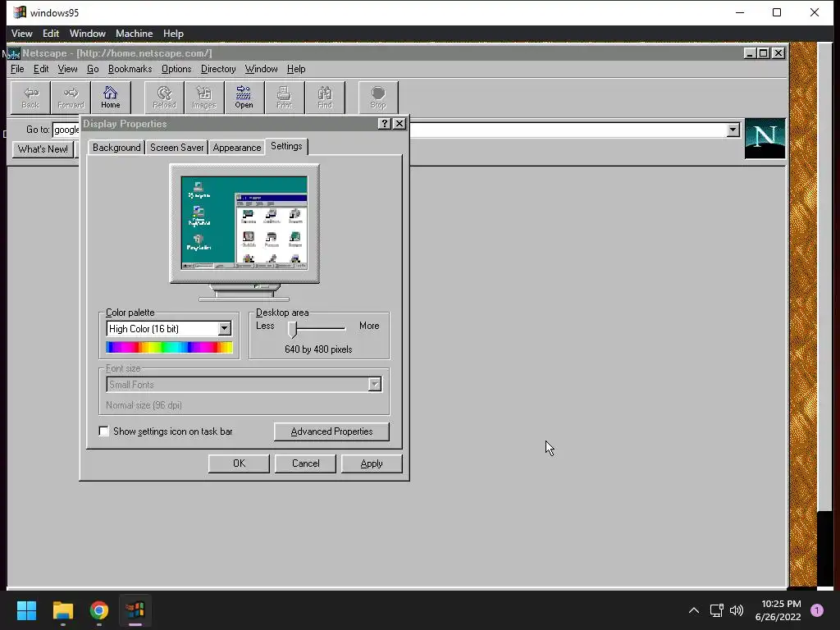Click the Desktop area slider handle
Image resolution: width=840 pixels, height=630 pixels.
tap(292, 330)
